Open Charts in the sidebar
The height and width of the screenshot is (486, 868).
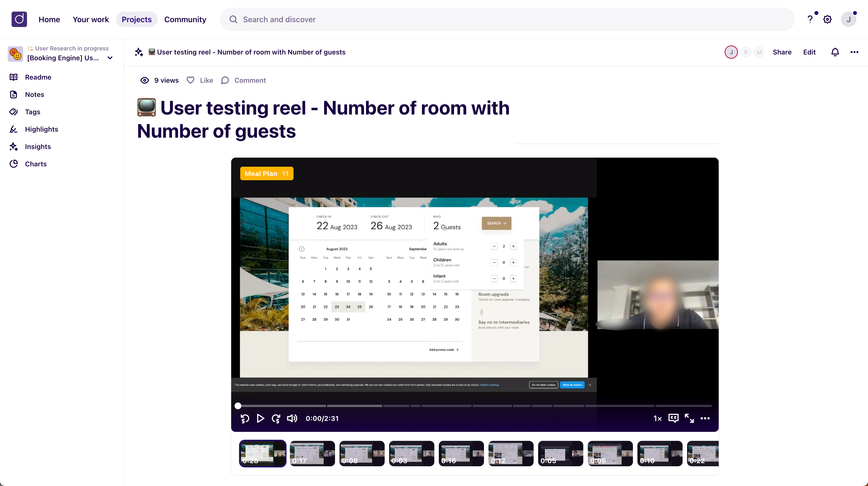click(x=36, y=164)
